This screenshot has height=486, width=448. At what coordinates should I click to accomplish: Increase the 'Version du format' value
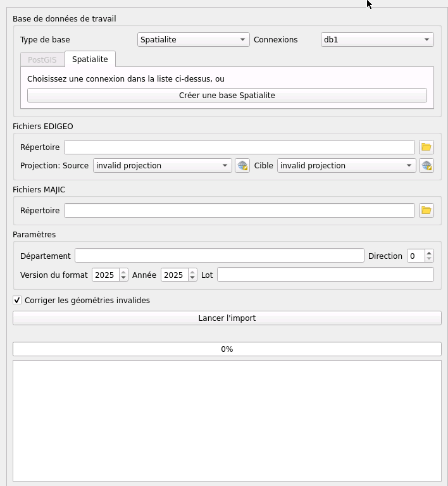pos(123,272)
